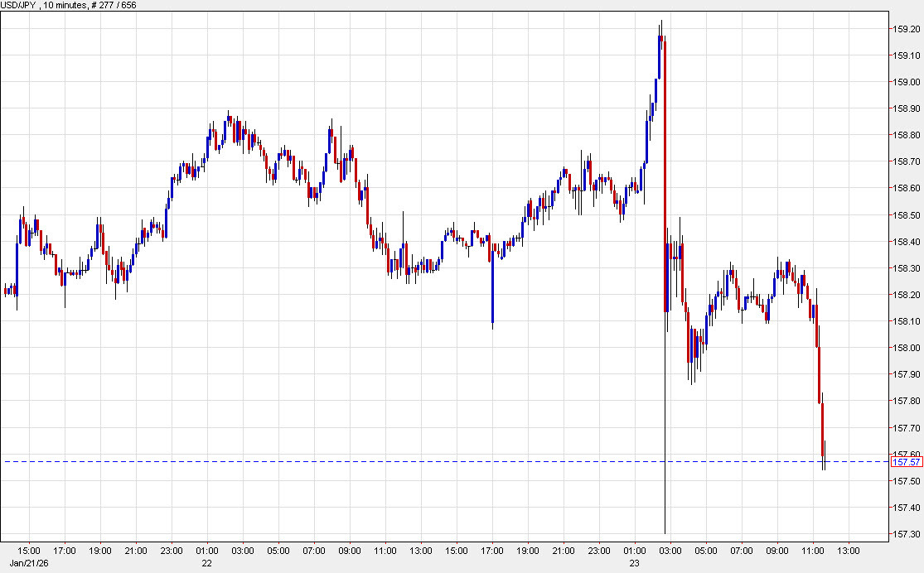Select the candle dipping to 158.10 near 17:00

[494, 298]
